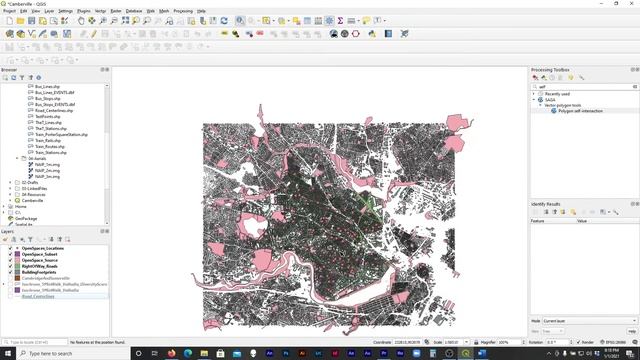Click Expand Tree icon in Identify Results
The image size is (640, 360).
click(x=546, y=212)
